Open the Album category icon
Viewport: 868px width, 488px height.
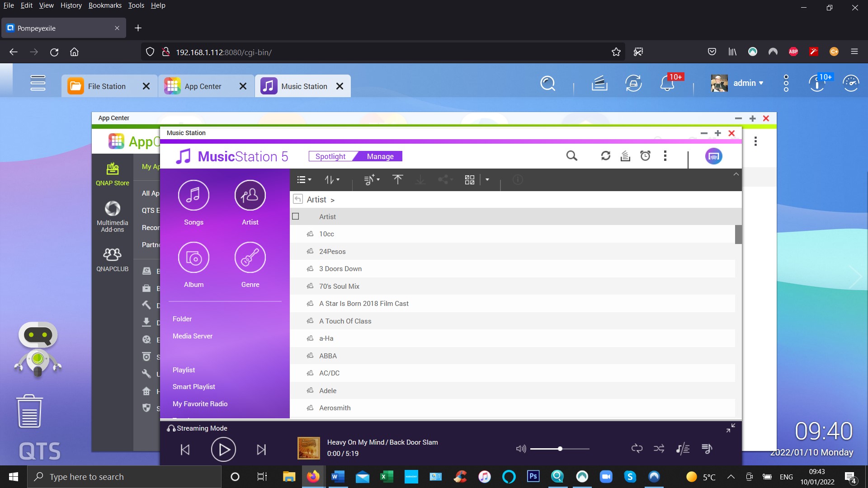193,258
